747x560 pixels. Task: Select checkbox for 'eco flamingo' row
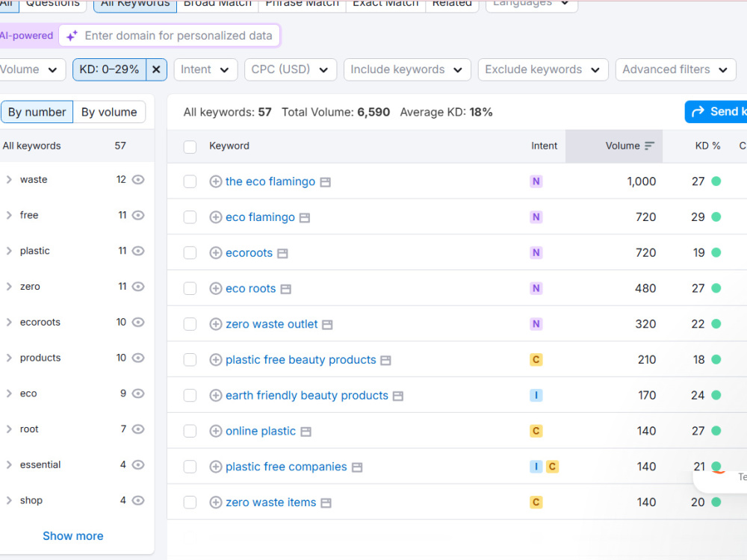click(190, 217)
